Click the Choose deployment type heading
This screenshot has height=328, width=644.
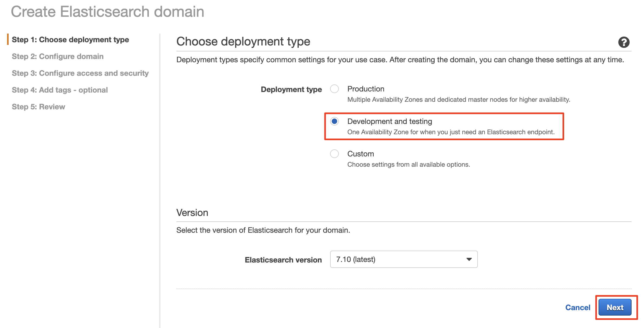[243, 41]
